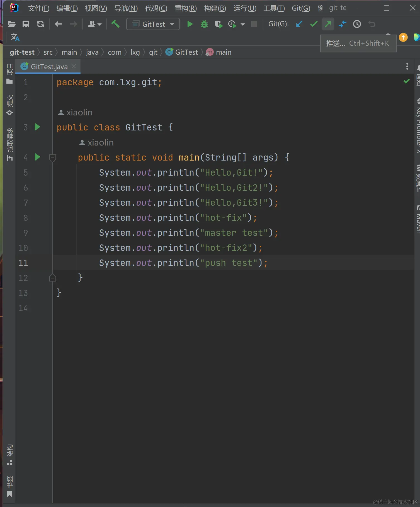The width and height of the screenshot is (420, 507).
Task: Push commits with the green arrow icon
Action: [328, 24]
